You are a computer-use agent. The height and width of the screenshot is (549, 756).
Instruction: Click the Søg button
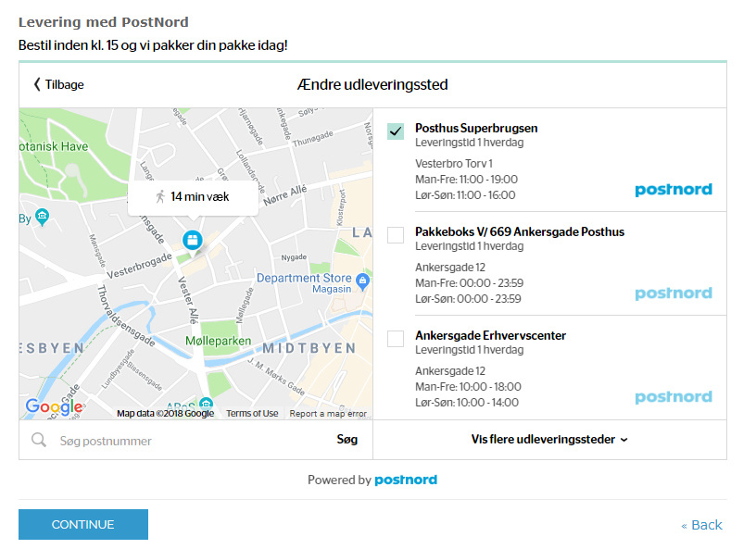tap(347, 439)
